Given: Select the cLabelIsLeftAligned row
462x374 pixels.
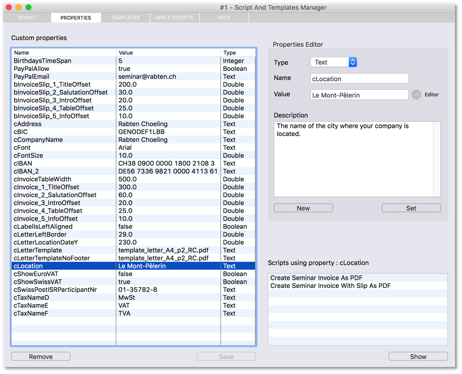Looking at the screenshot, I should point(133,226).
